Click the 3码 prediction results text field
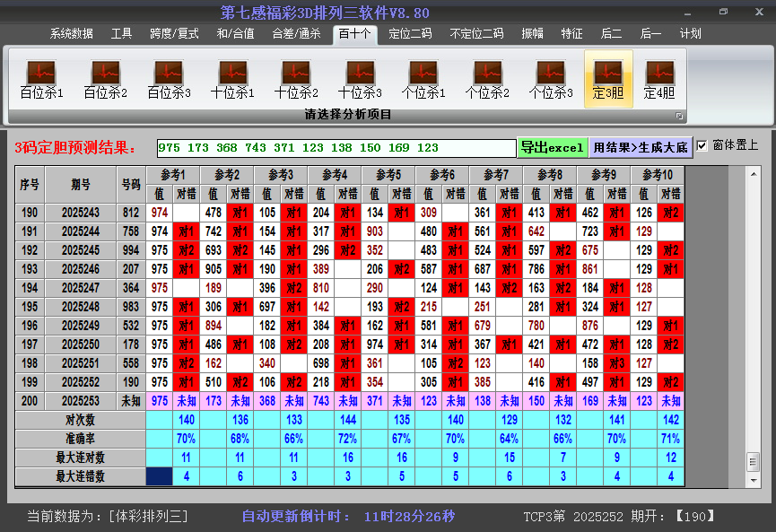The height and width of the screenshot is (532, 776). (x=336, y=148)
